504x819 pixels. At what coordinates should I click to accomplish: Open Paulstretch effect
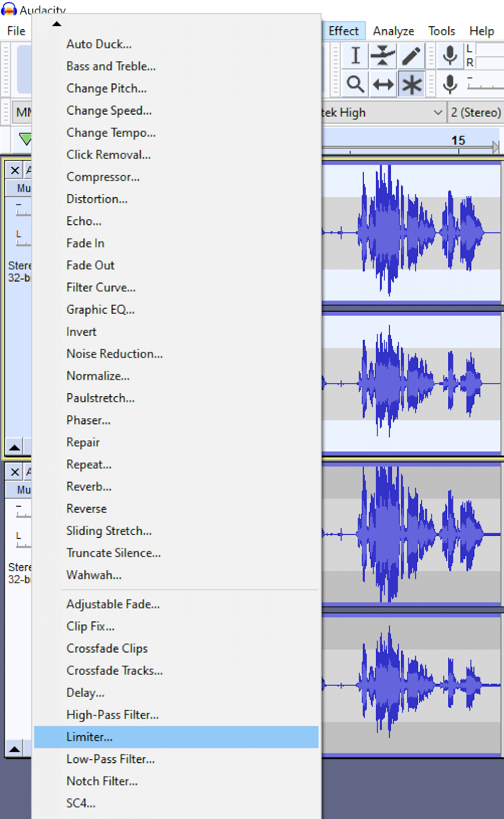177,398
